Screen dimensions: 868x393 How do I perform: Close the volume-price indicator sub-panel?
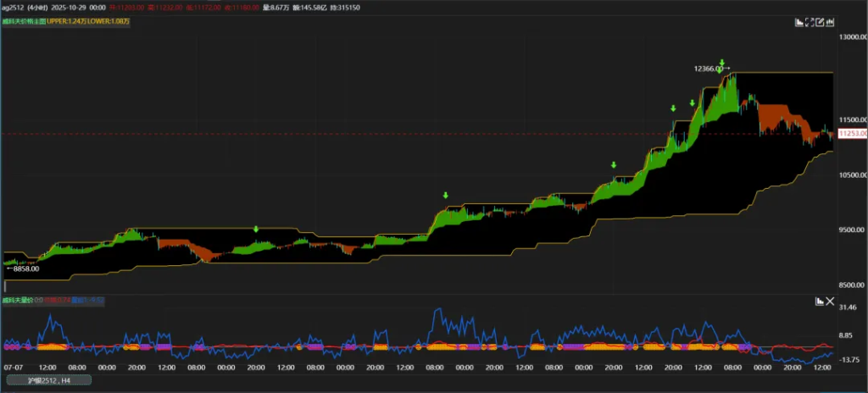click(829, 301)
